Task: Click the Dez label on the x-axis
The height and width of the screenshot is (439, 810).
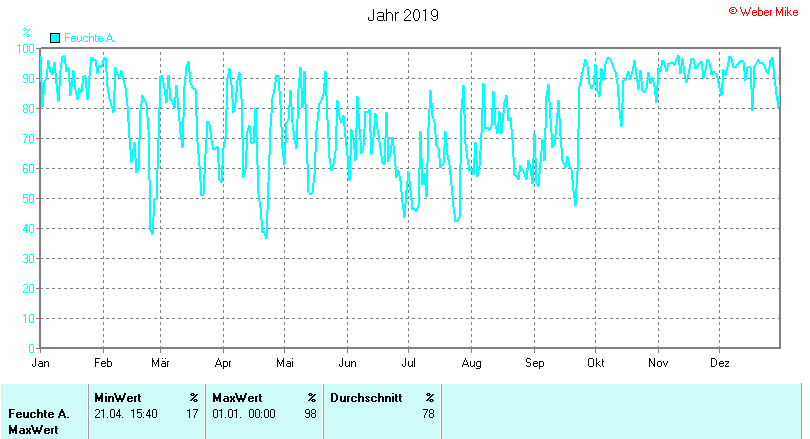Action: coord(720,362)
